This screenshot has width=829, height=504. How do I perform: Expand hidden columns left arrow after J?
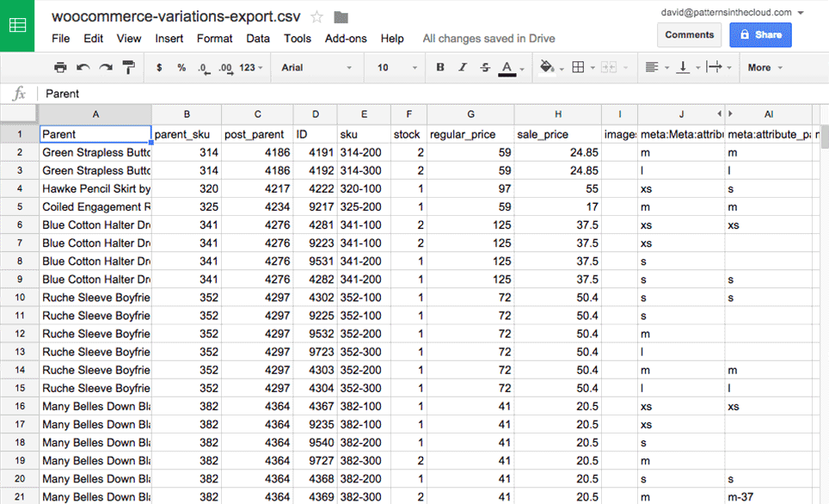[719, 114]
